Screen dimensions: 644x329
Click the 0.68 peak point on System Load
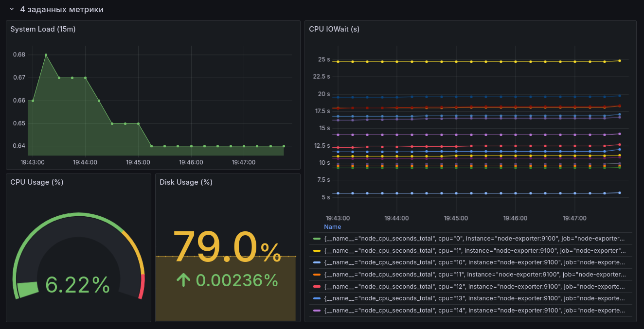(x=46, y=55)
